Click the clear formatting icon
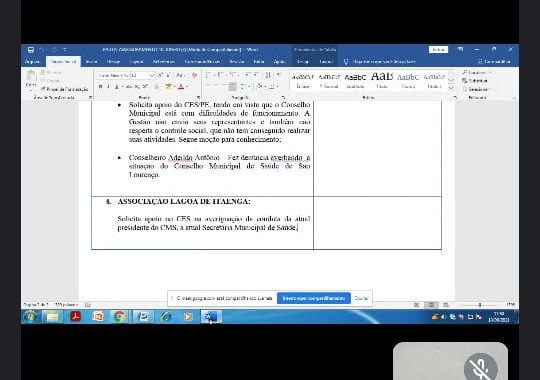 [x=195, y=75]
